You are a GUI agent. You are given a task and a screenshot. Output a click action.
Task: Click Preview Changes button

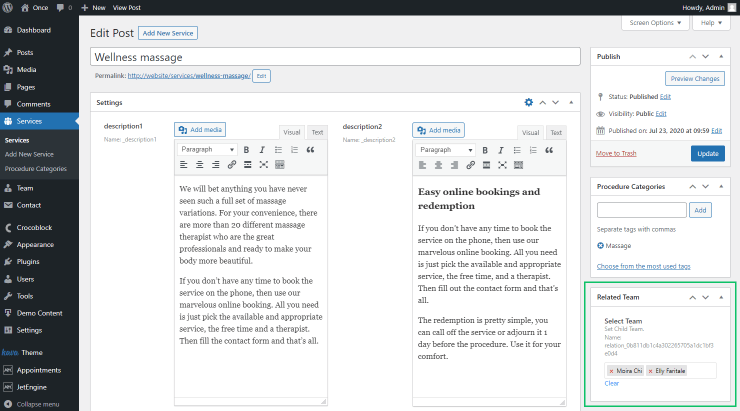[695, 79]
